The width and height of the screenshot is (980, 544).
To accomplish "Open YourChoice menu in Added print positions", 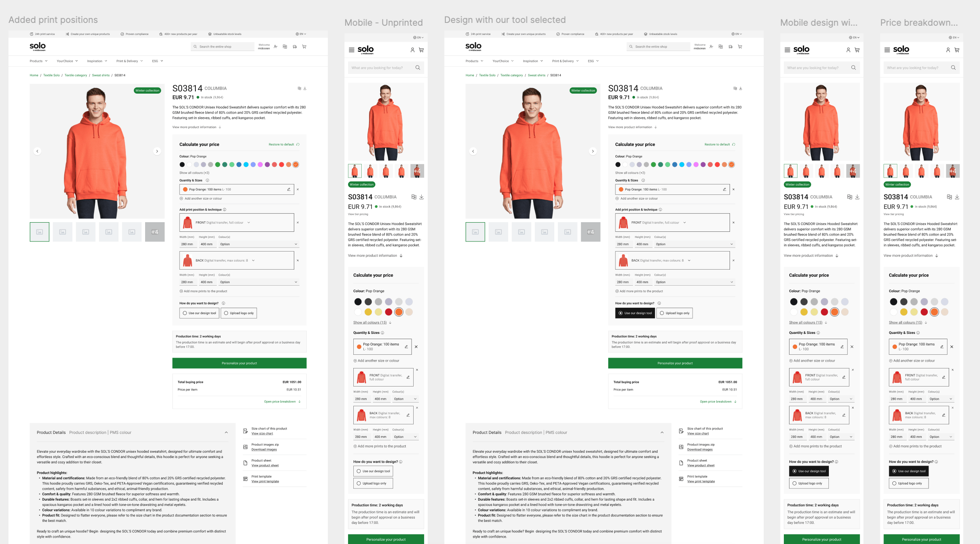I will click(x=68, y=61).
